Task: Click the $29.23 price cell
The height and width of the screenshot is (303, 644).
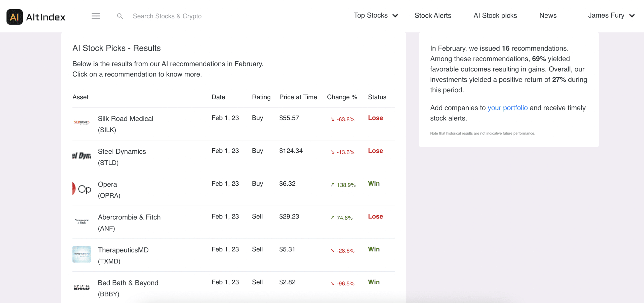Action: [289, 217]
